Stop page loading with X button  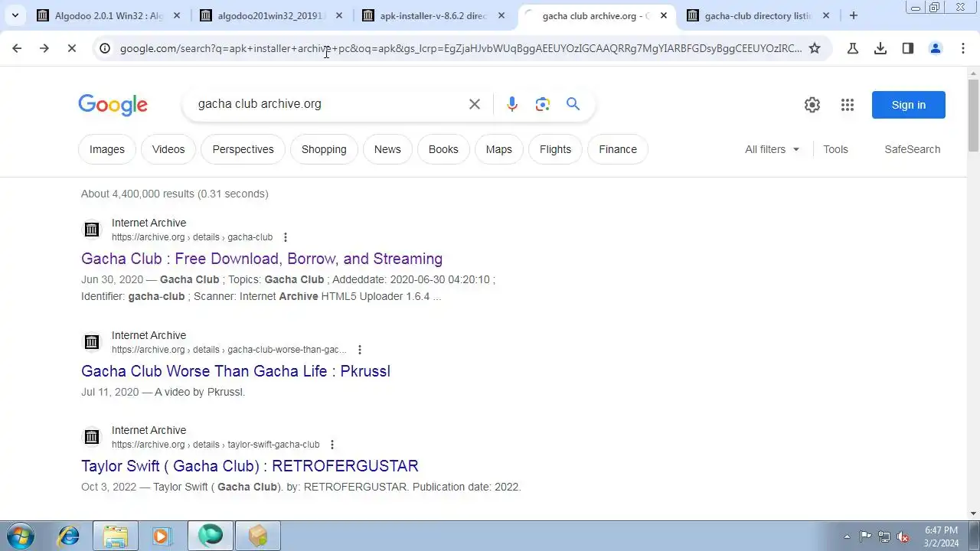coord(71,48)
